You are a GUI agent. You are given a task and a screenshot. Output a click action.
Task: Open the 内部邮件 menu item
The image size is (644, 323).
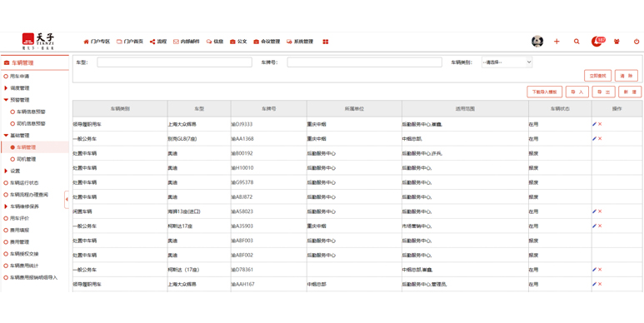pos(187,42)
